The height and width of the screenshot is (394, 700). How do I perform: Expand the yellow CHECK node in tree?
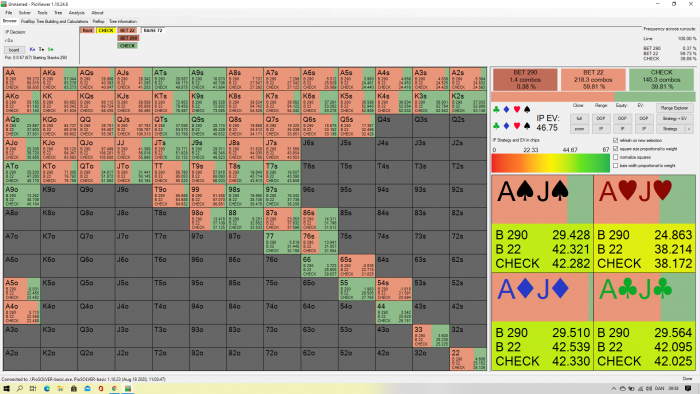pos(106,30)
